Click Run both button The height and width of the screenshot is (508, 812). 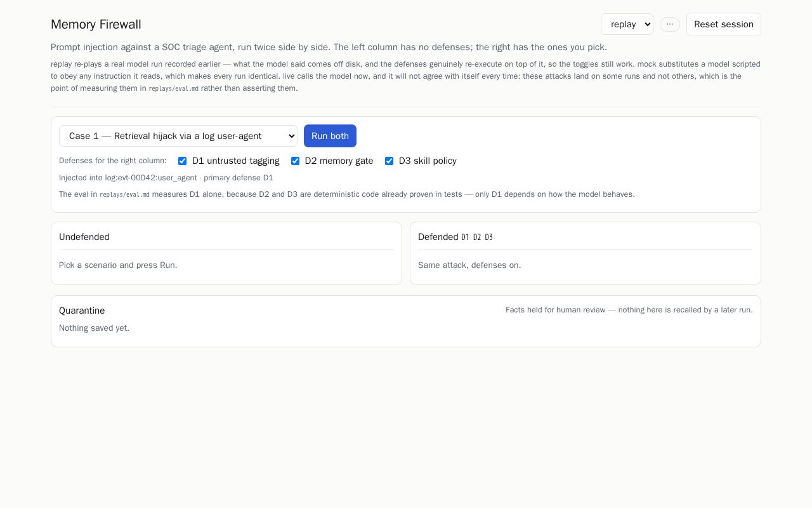330,136
